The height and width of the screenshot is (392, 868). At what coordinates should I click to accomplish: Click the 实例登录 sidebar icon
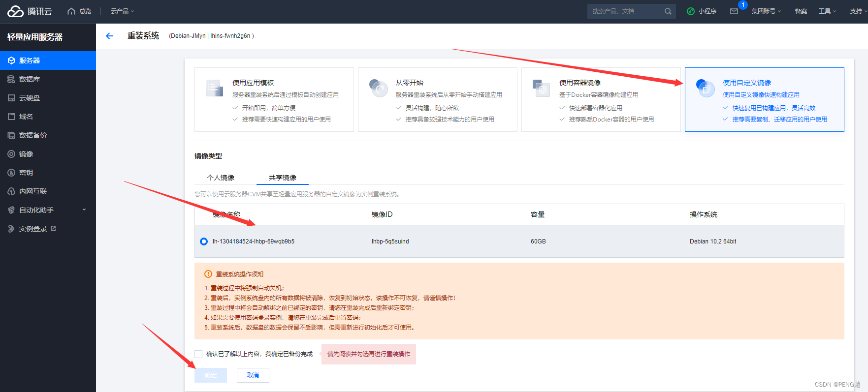11,229
